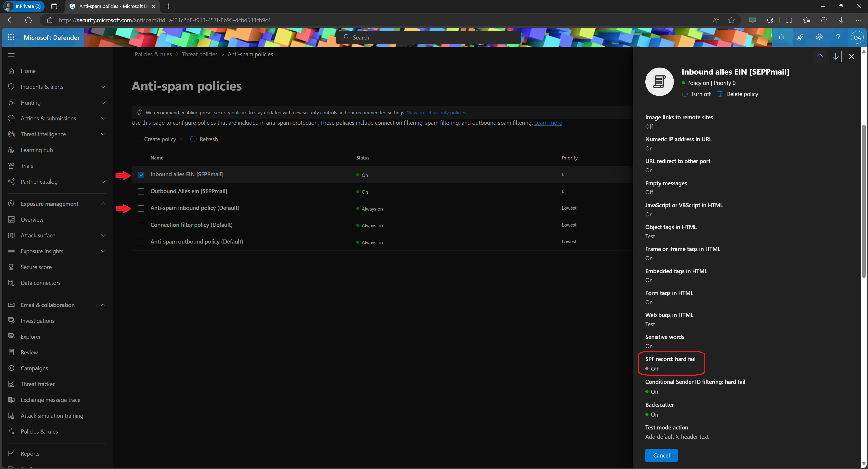
Task: Open Create policy dropdown menu
Action: pos(181,139)
